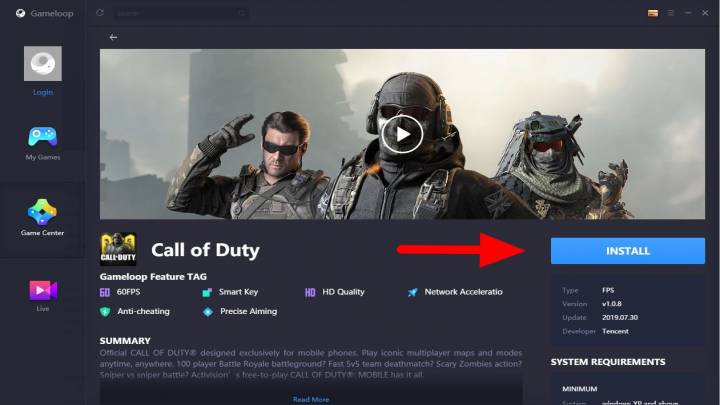
Task: Open the hamburger menu in the title bar
Action: 672,13
